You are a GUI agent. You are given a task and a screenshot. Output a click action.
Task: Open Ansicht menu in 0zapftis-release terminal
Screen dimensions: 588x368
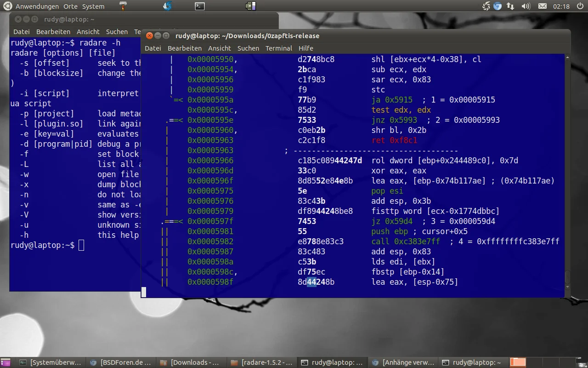(x=220, y=48)
